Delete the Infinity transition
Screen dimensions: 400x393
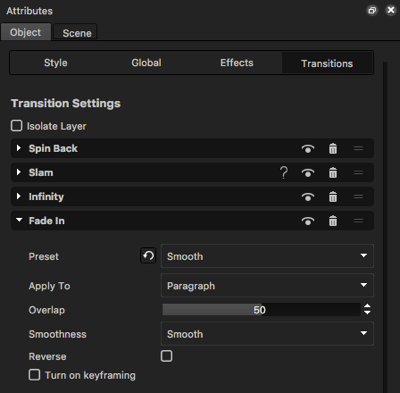(333, 197)
